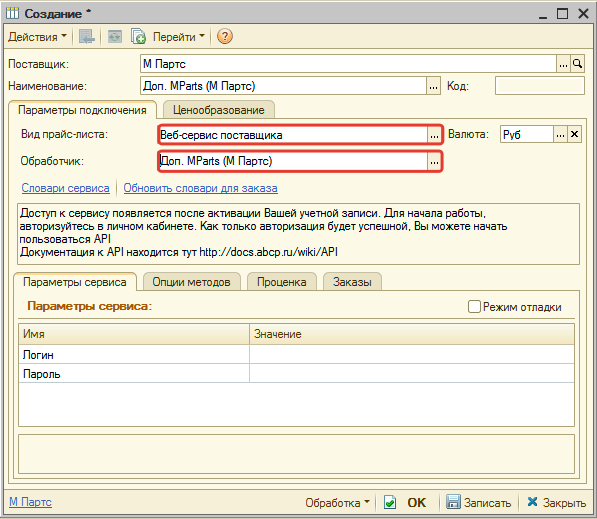Switch to the Ценообразование tab
Viewport: 597px width, 519px height.
click(219, 110)
